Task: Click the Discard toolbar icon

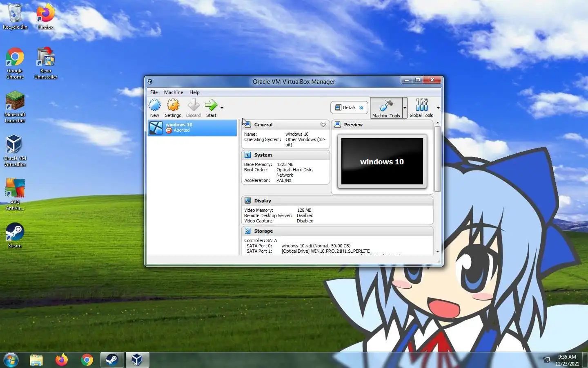Action: pos(193,108)
